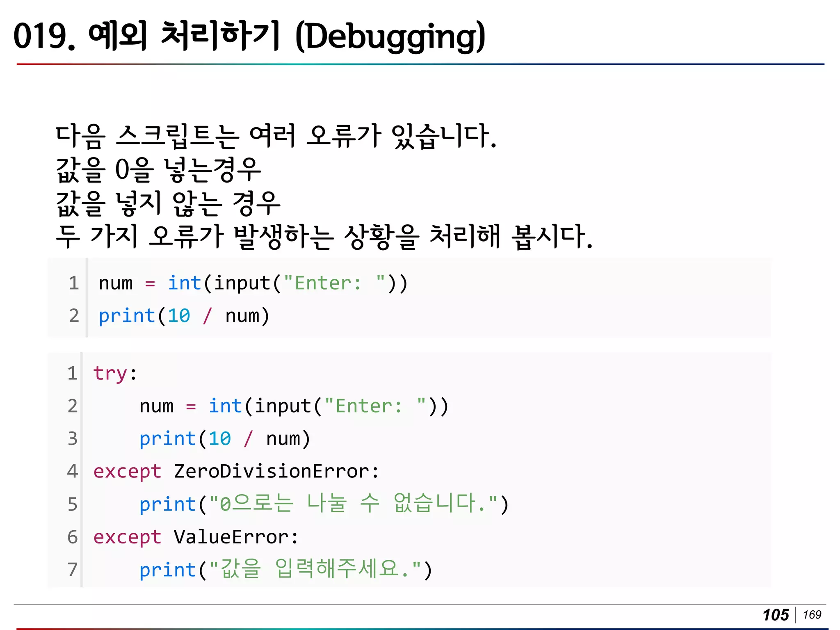Image resolution: width=840 pixels, height=630 pixels.
Task: Click line number 4 in second code block
Action: tap(73, 471)
